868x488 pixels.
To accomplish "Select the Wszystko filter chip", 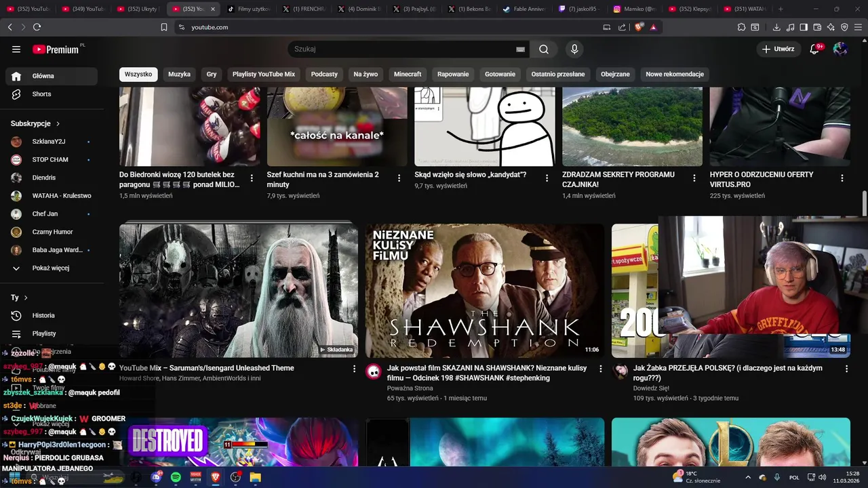I will click(x=138, y=75).
